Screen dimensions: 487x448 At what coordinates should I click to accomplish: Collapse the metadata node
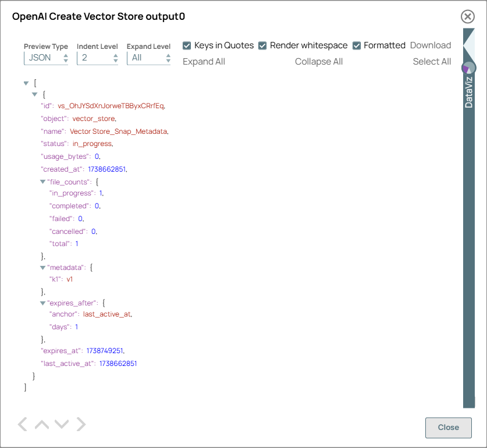coord(42,267)
